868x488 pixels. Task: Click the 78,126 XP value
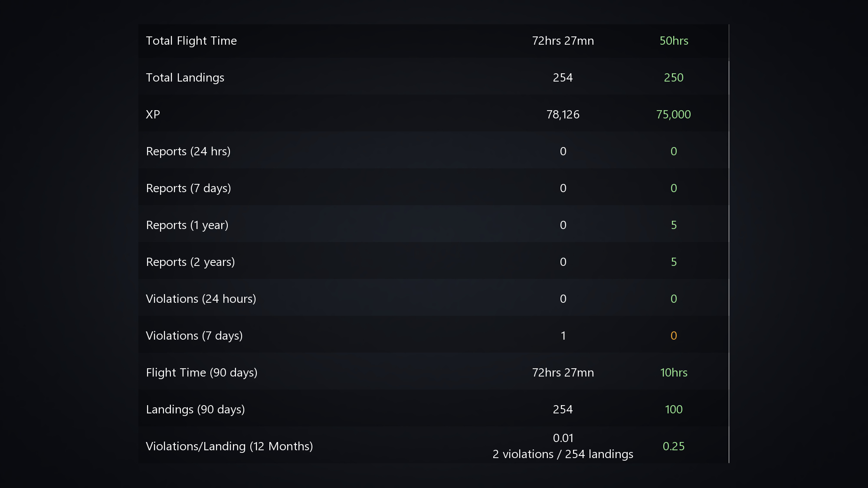click(x=563, y=115)
